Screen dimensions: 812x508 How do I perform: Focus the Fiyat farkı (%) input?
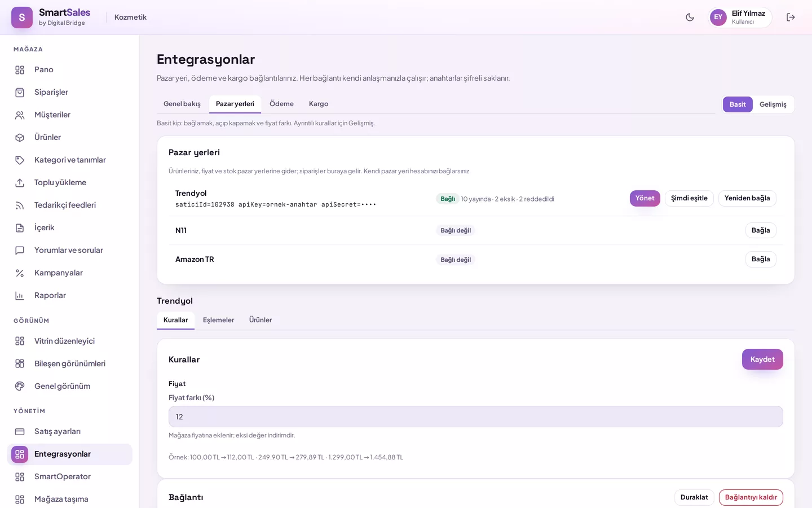pos(475,417)
